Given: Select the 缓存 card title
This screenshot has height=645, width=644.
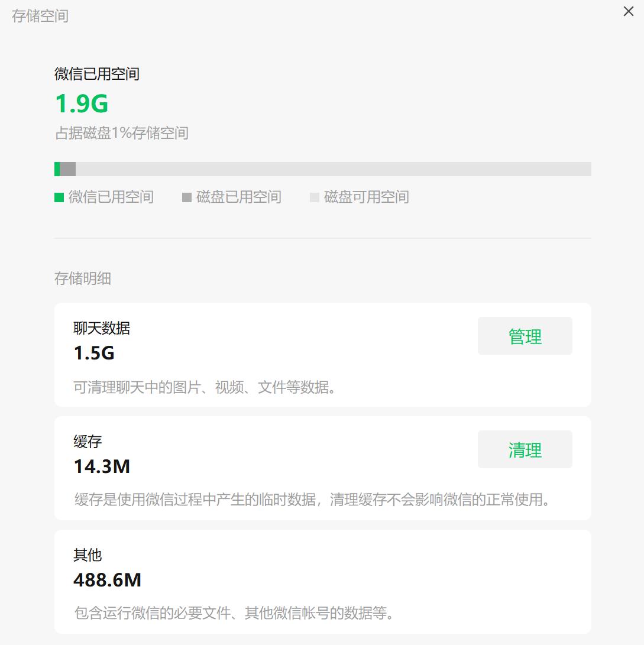Looking at the screenshot, I should click(88, 442).
